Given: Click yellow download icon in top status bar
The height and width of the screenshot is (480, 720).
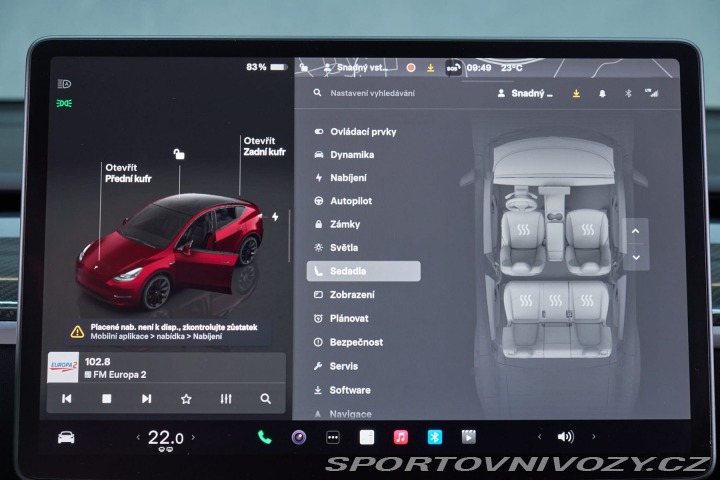Looking at the screenshot, I should (430, 68).
